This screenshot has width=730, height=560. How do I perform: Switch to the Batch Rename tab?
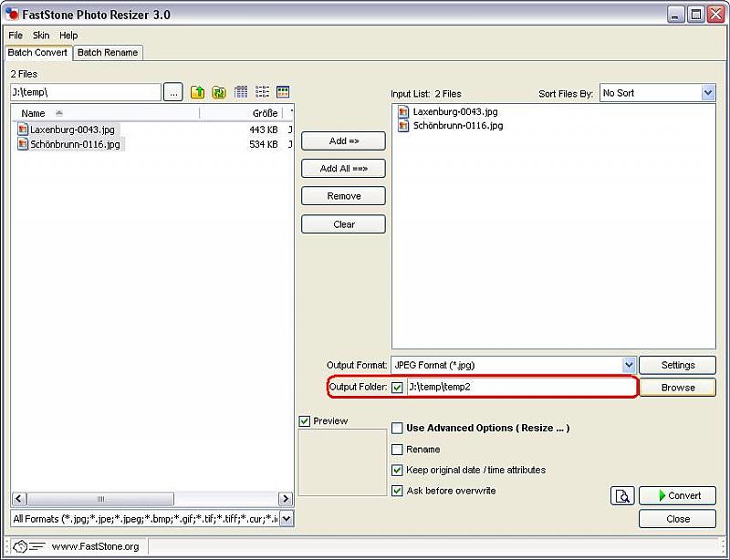pos(108,53)
